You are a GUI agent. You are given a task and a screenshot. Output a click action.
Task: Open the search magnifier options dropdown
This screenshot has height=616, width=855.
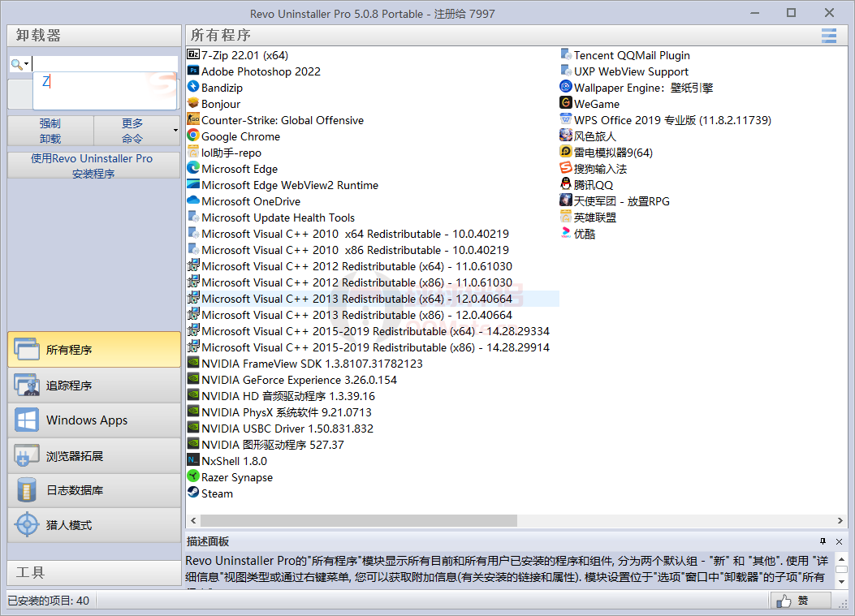click(x=20, y=64)
